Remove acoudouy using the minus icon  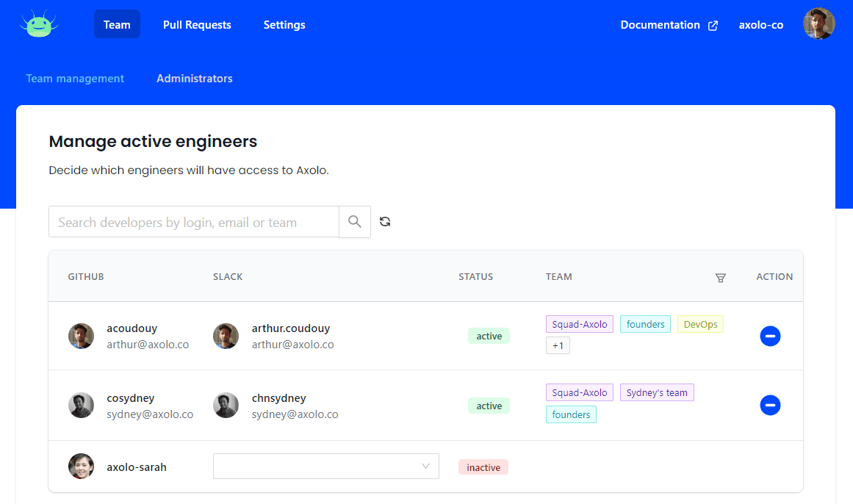click(770, 336)
